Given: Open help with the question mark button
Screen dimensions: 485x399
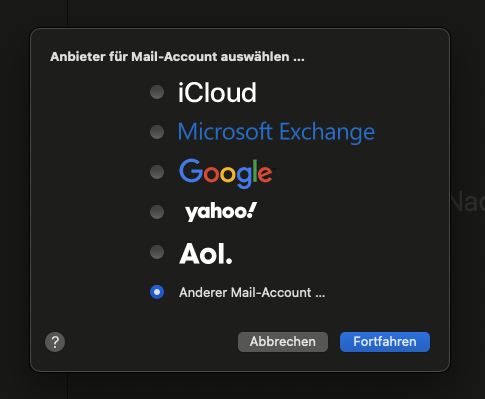Looking at the screenshot, I should click(55, 342).
